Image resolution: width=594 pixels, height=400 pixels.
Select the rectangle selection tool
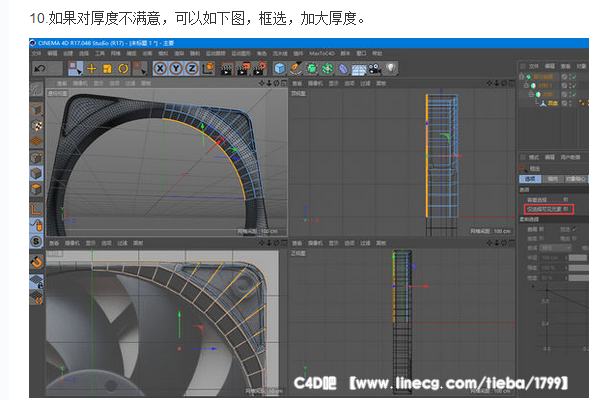click(x=75, y=69)
